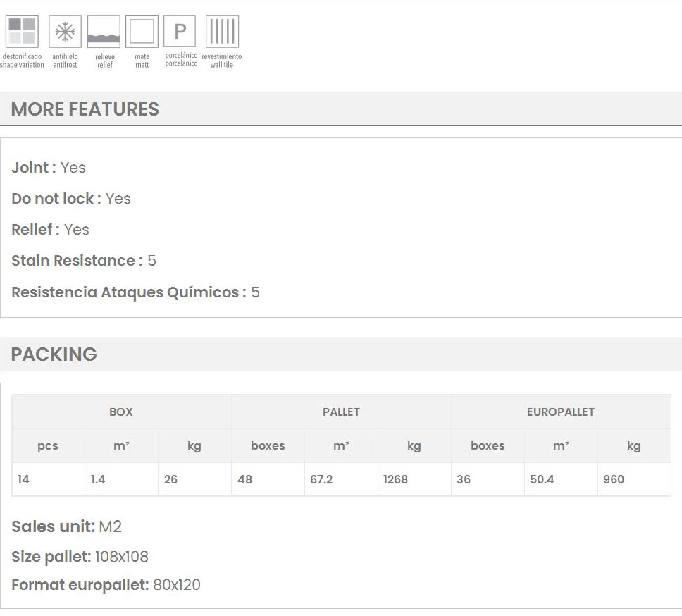Click the Format europallet 80x120 text
Screen dimensions: 682x616
pyautogui.click(x=106, y=585)
